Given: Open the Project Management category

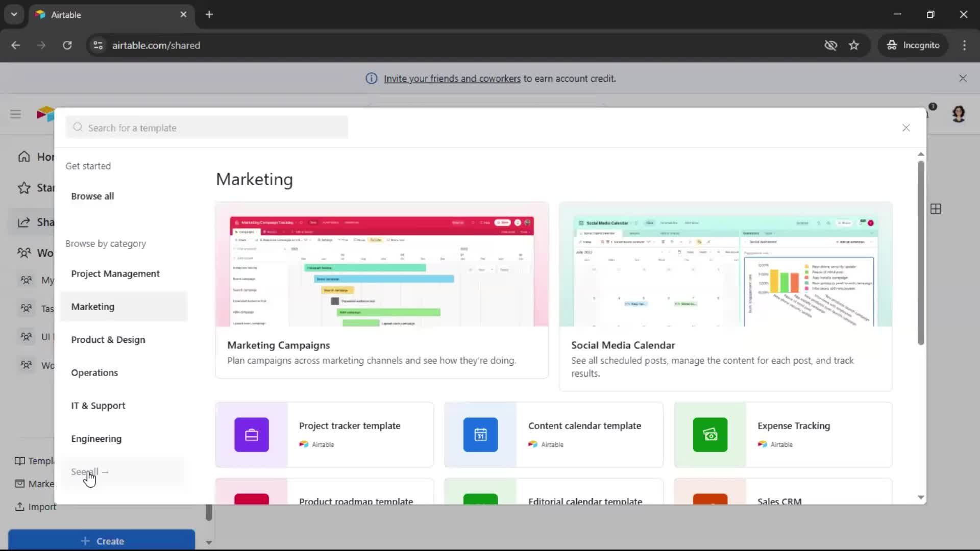Looking at the screenshot, I should click(115, 274).
